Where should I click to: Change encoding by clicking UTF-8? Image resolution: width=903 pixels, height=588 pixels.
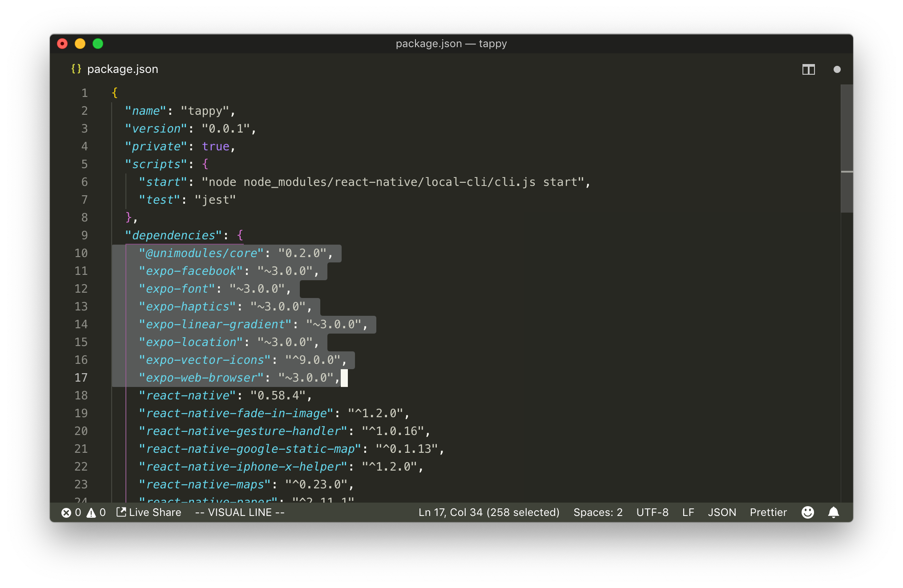pos(653,512)
